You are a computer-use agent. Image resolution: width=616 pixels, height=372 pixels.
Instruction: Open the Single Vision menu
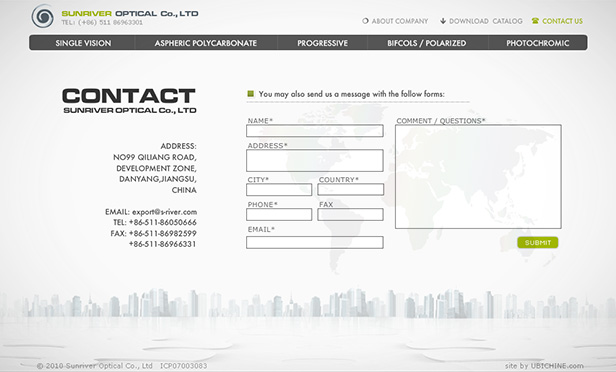coord(83,43)
